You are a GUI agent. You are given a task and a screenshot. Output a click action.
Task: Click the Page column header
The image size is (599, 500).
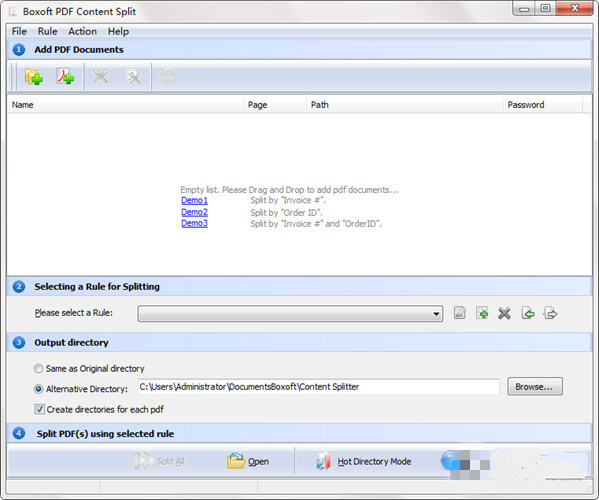(275, 105)
